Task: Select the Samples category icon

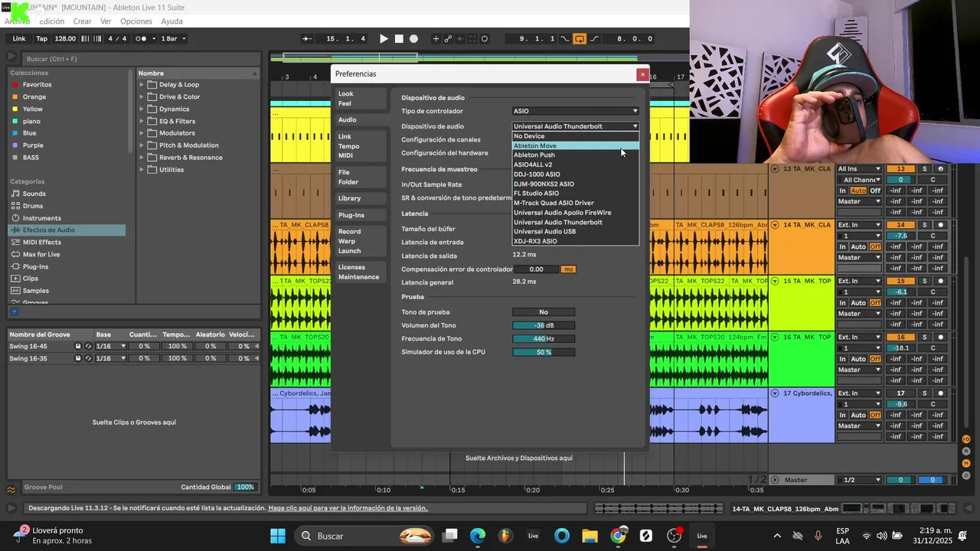Action: (x=15, y=291)
